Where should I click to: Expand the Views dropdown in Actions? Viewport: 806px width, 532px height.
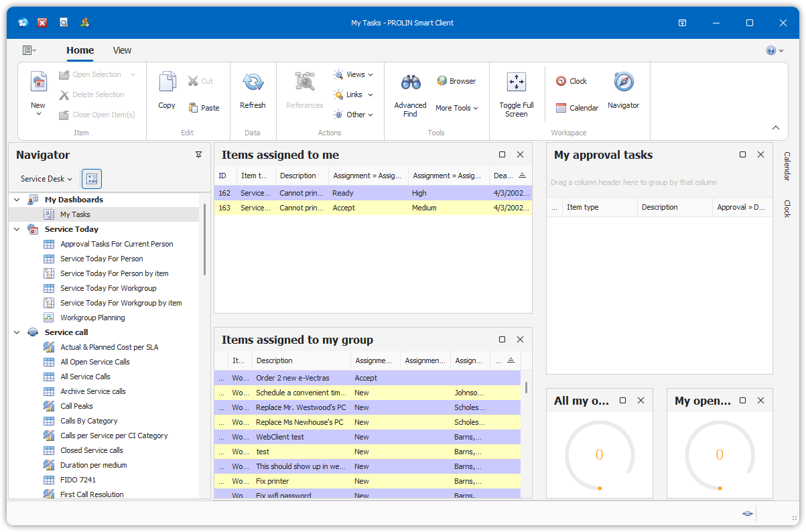tap(355, 74)
